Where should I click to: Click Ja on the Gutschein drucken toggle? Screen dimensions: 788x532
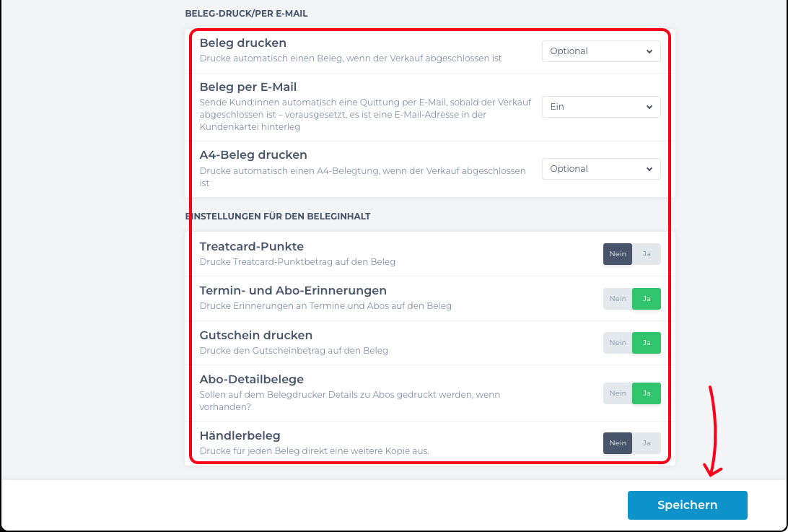(647, 343)
